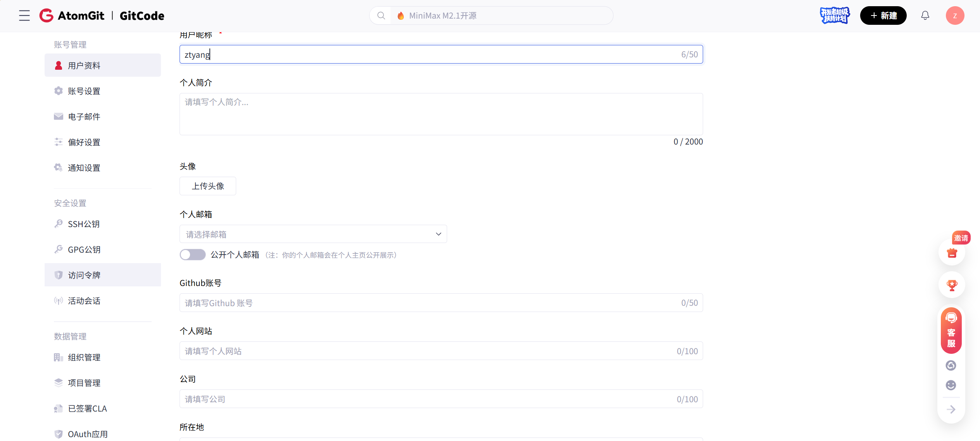Go to SSH公钥 settings

(x=84, y=224)
